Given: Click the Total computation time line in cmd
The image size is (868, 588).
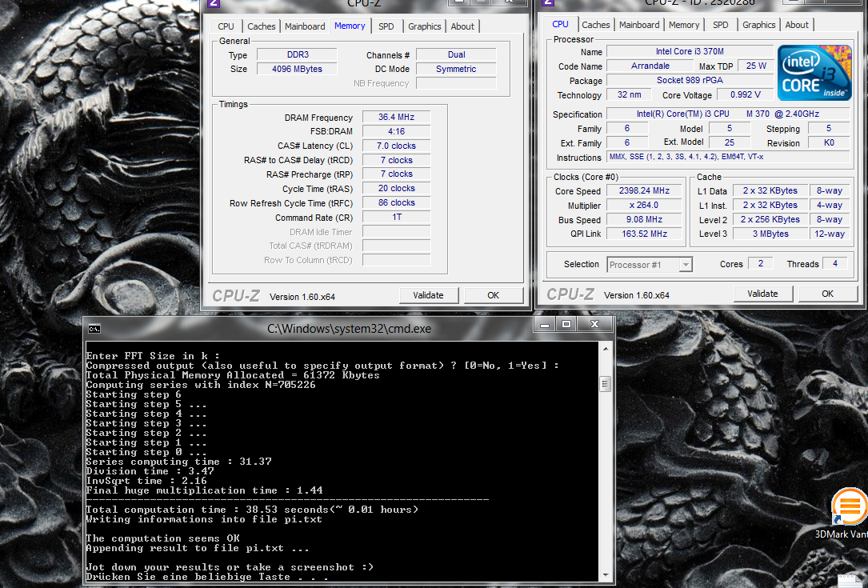Looking at the screenshot, I should pyautogui.click(x=252, y=510).
